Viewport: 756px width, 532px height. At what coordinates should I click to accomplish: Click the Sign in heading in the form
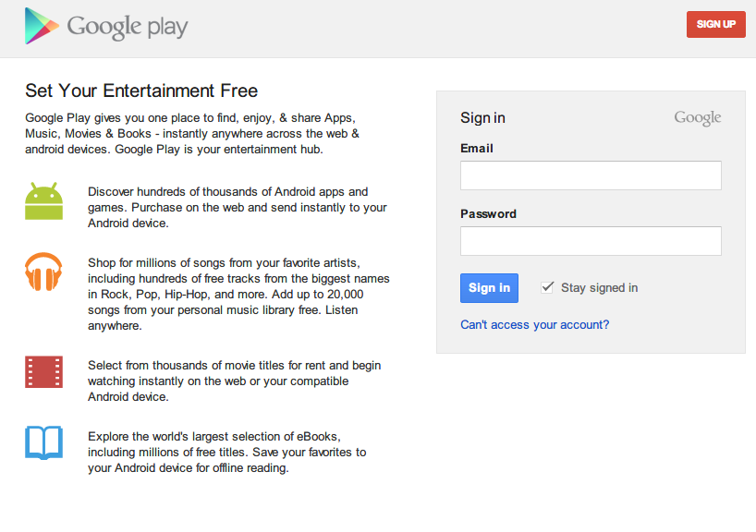(x=482, y=118)
